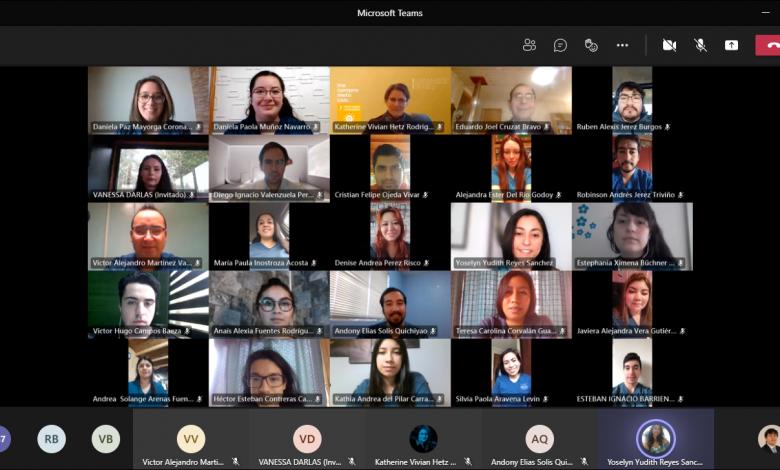The width and height of the screenshot is (780, 470).
Task: Turn on the camera
Action: click(x=669, y=45)
